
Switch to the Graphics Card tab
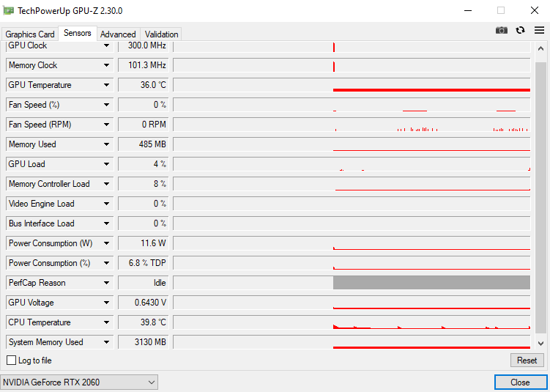pyautogui.click(x=30, y=34)
